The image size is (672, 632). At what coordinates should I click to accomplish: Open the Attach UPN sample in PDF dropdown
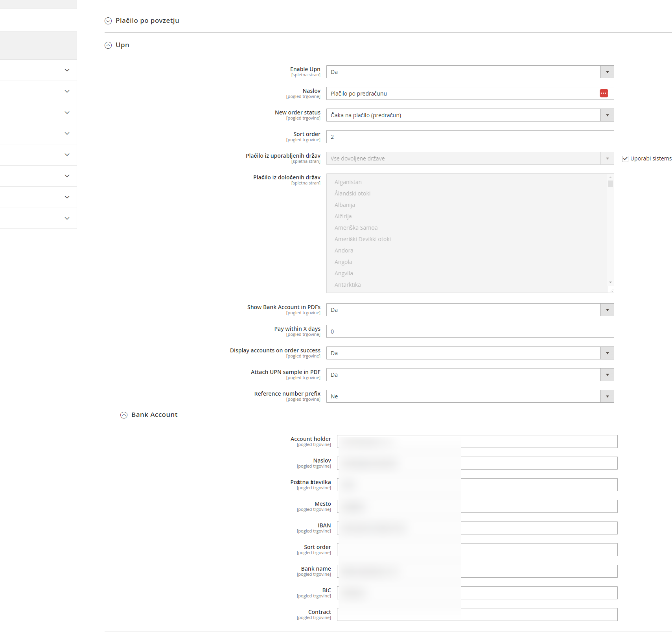[470, 375]
